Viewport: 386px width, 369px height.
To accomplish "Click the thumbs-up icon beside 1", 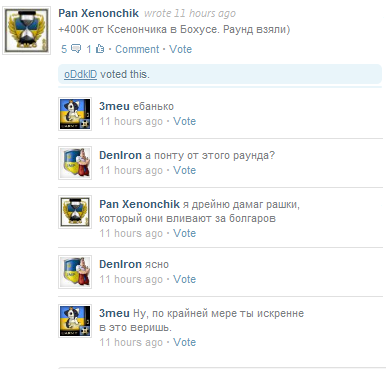I will tap(100, 49).
